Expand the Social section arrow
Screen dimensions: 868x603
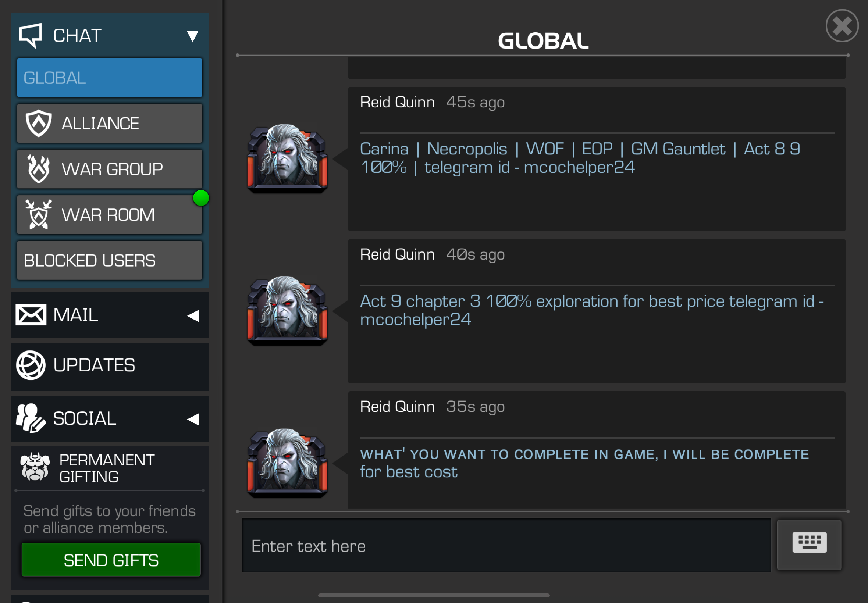pos(193,419)
